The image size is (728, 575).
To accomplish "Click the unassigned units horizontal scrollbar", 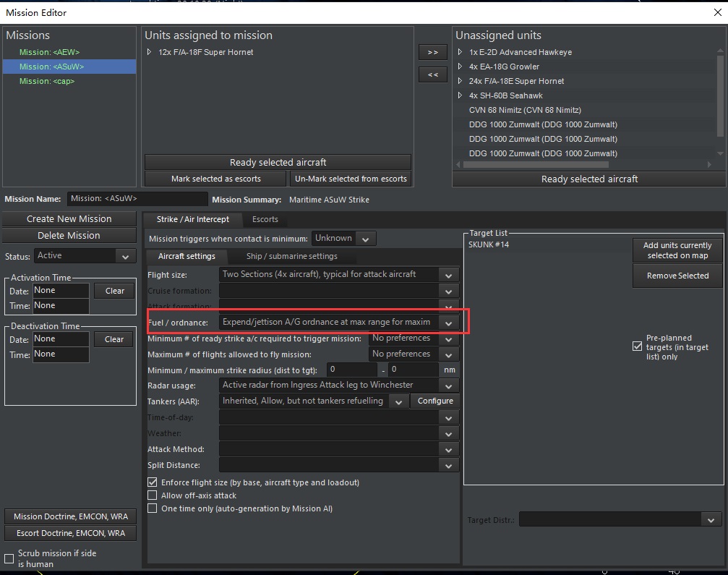I will 536,164.
